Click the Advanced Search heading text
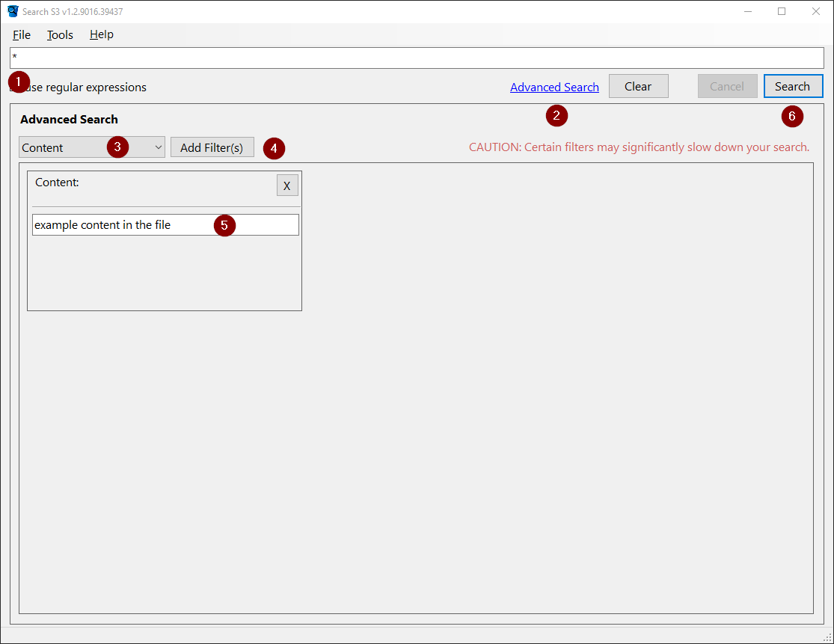The height and width of the screenshot is (644, 834). [69, 120]
